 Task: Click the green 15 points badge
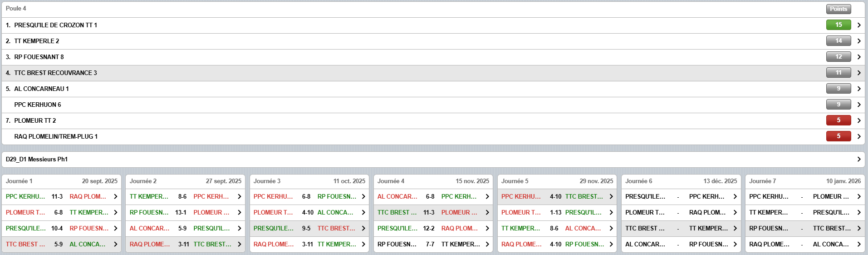pos(838,25)
